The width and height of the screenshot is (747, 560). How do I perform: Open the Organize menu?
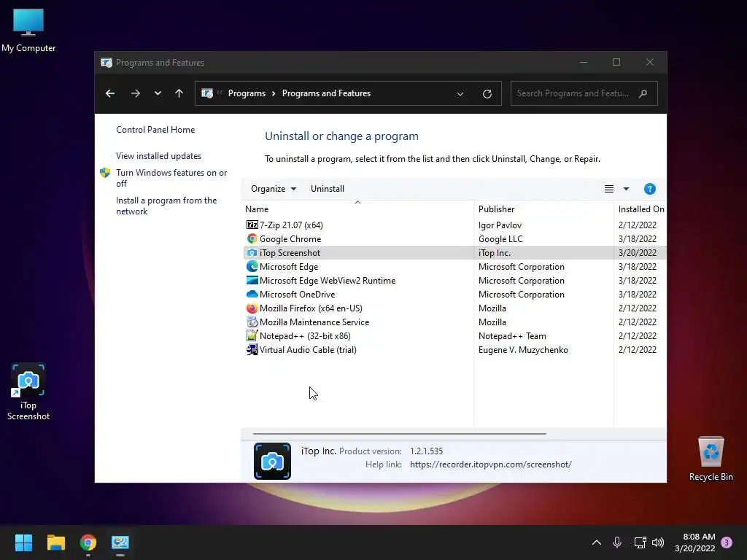tap(274, 189)
